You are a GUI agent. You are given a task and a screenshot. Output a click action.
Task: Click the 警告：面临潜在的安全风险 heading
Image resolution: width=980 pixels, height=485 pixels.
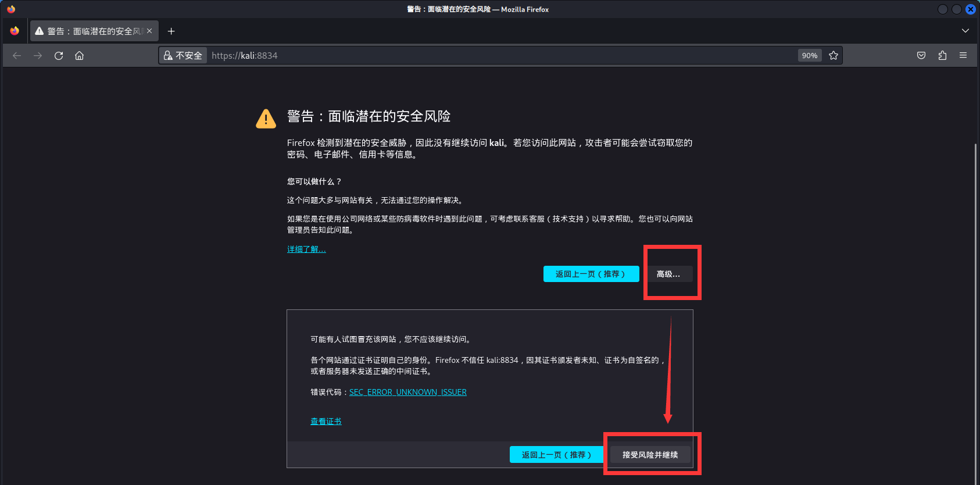[369, 116]
